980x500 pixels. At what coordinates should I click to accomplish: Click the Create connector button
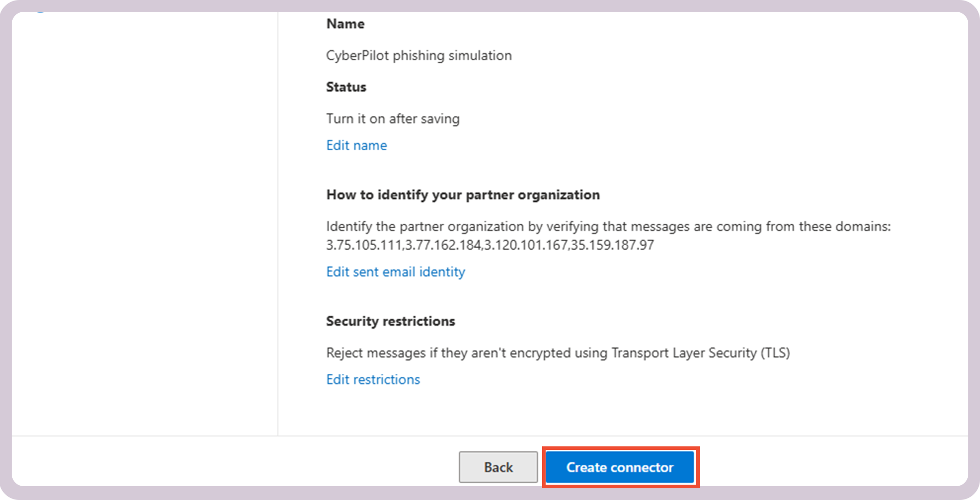[x=620, y=467]
